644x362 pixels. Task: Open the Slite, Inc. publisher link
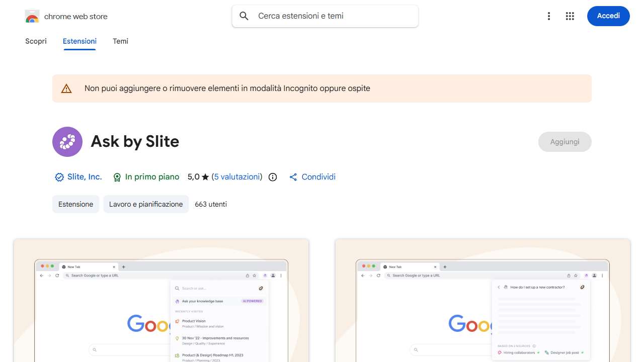[x=85, y=177]
